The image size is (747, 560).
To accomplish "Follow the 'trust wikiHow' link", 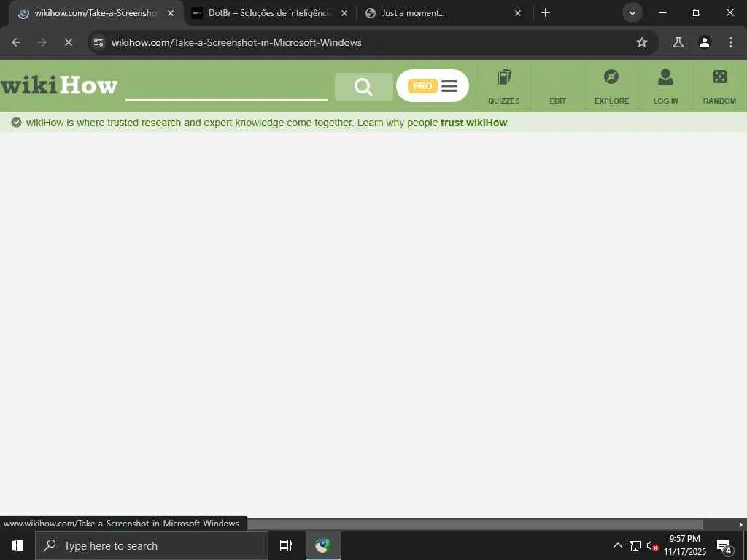I will [473, 122].
